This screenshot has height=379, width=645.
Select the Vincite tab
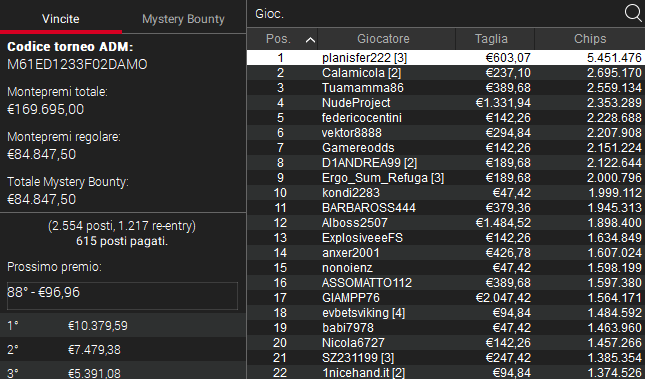(x=61, y=19)
